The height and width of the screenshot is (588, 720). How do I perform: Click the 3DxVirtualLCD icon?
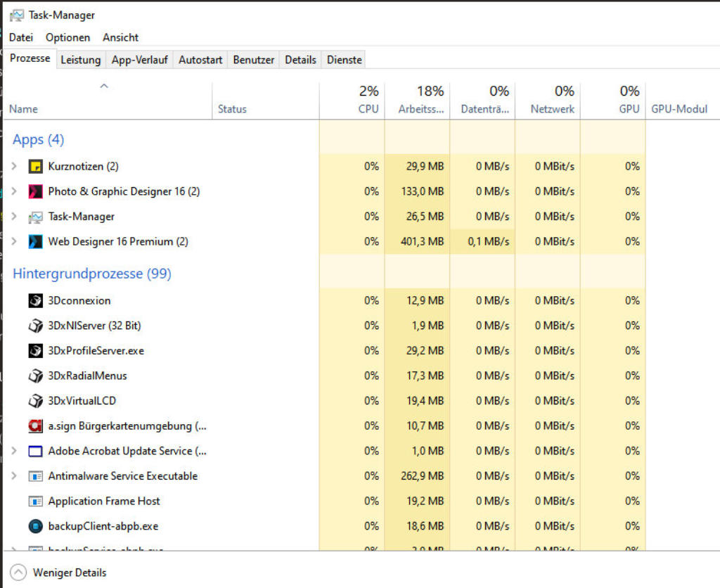coord(35,401)
